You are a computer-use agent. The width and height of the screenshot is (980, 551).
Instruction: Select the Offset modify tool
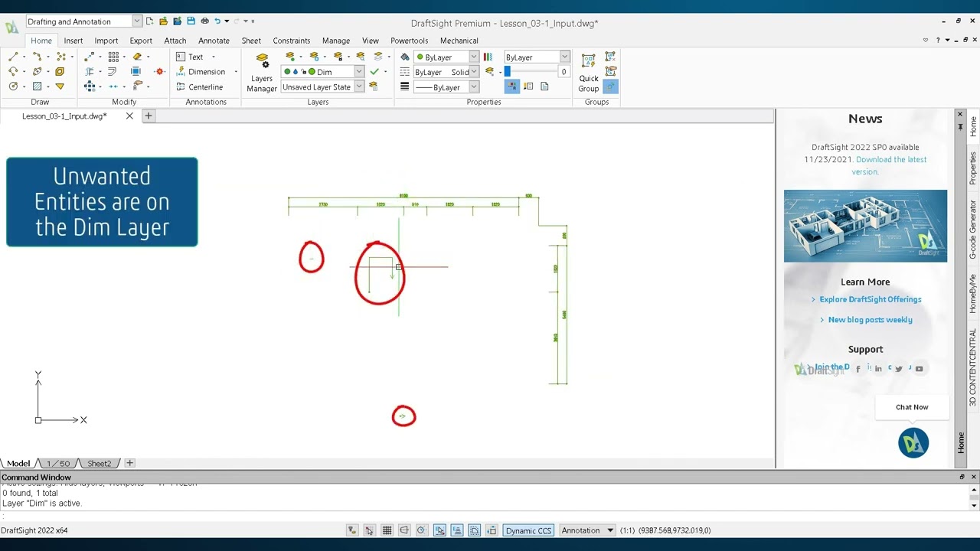pos(113,71)
